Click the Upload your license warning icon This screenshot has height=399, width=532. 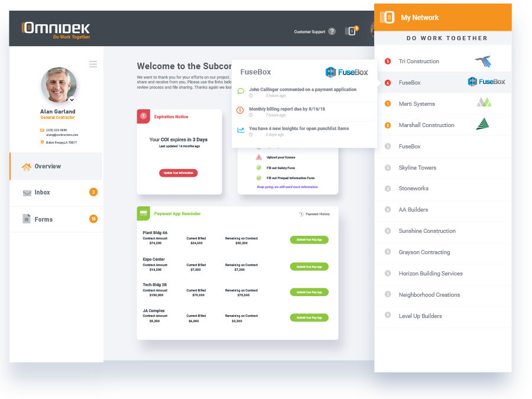[259, 157]
